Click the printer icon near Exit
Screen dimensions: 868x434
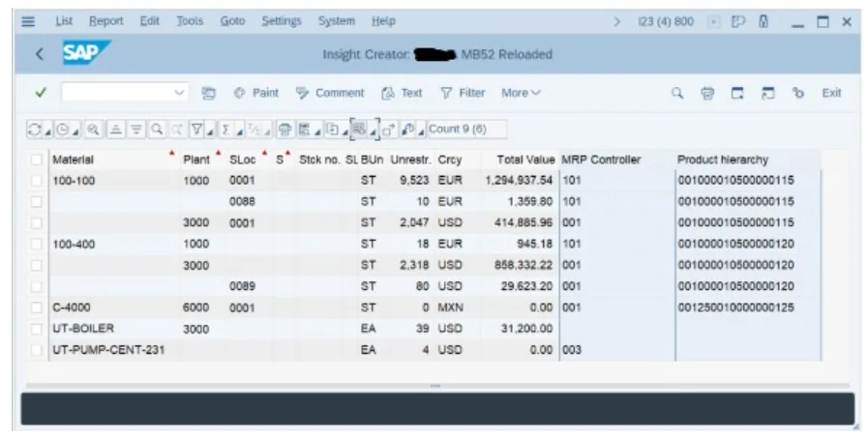pos(707,93)
